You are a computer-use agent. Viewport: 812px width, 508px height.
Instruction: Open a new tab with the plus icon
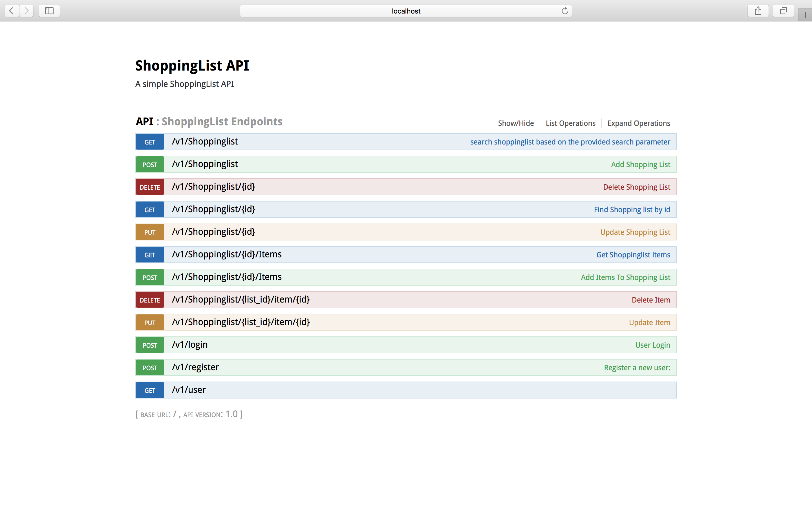(805, 15)
